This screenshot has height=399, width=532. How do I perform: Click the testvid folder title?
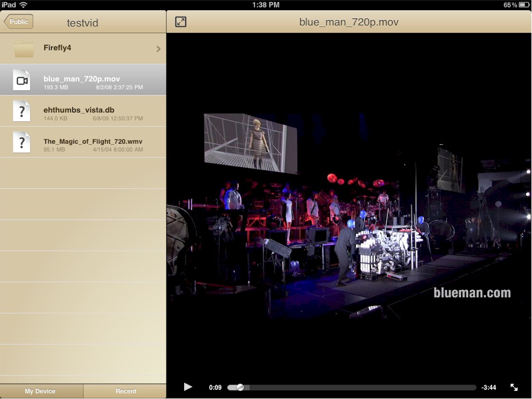pyautogui.click(x=82, y=23)
